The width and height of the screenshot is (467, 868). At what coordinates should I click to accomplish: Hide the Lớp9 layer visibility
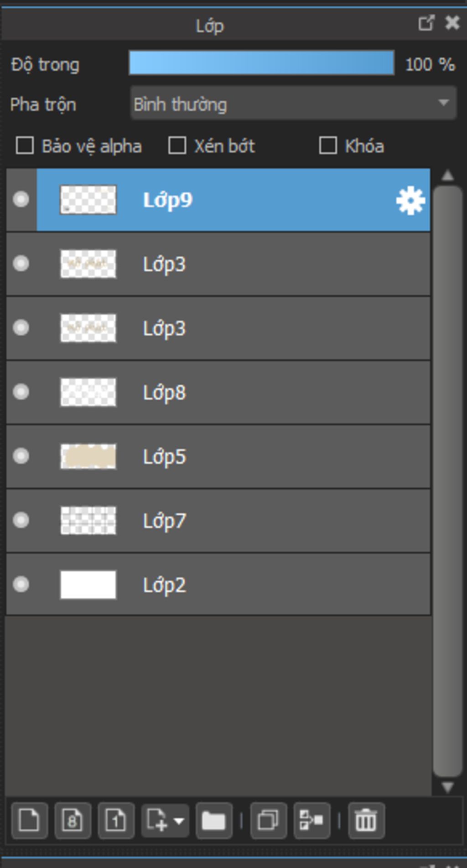tap(21, 200)
